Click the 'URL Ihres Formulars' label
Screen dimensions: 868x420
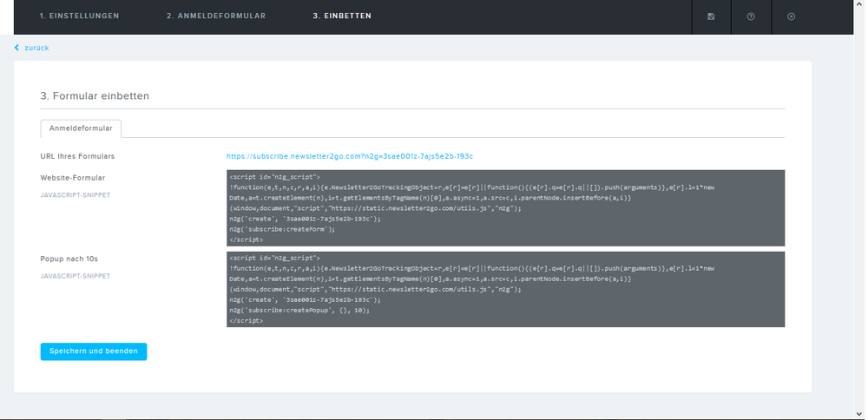(77, 156)
